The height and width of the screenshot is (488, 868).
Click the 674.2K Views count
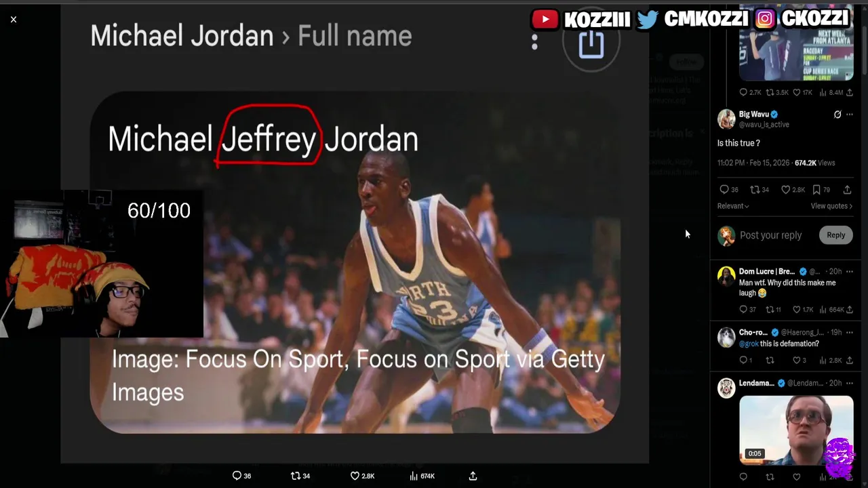(814, 163)
